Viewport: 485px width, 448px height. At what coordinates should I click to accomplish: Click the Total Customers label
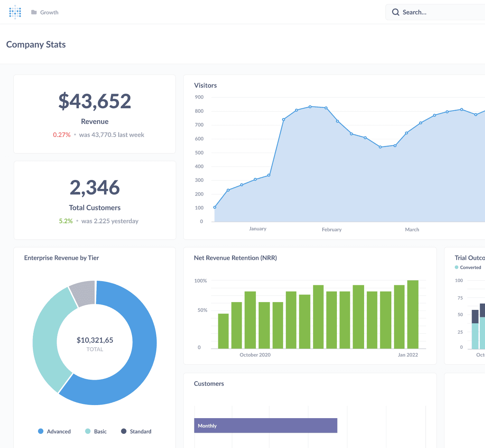95,208
